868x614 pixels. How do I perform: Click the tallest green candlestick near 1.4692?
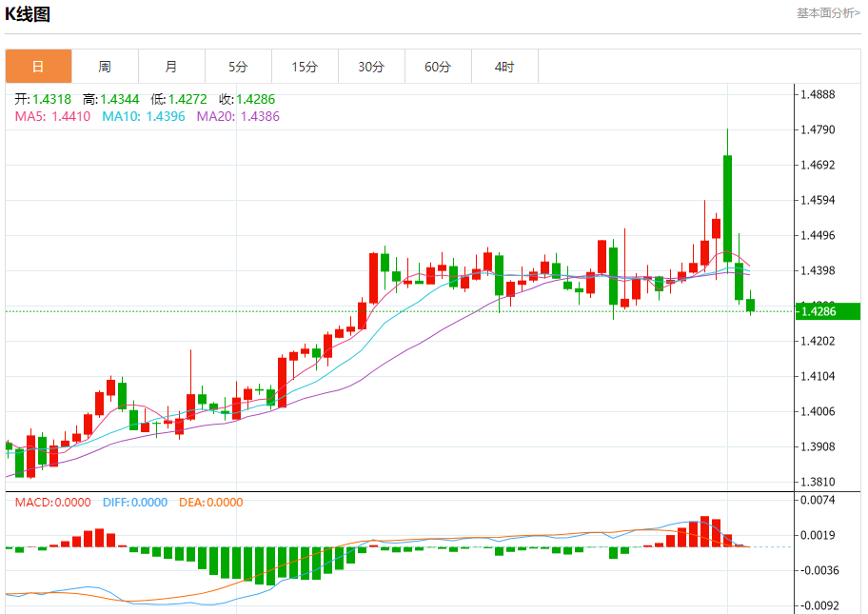727,208
